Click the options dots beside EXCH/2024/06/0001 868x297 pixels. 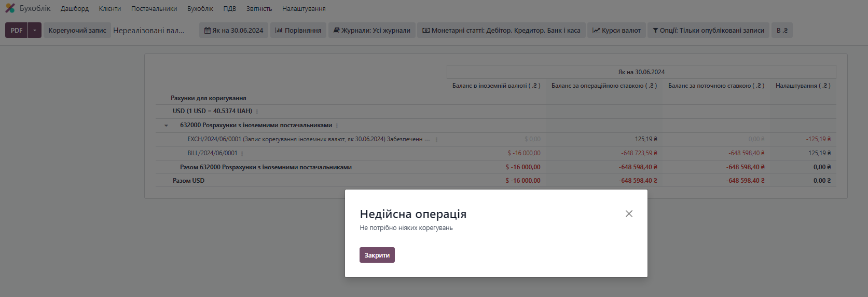[x=436, y=139]
